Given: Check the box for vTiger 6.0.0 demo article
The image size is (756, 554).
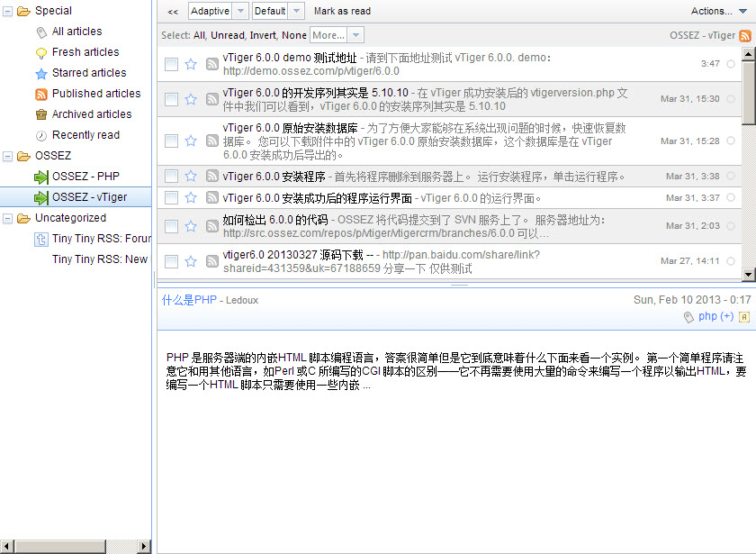Looking at the screenshot, I should tap(171, 64).
